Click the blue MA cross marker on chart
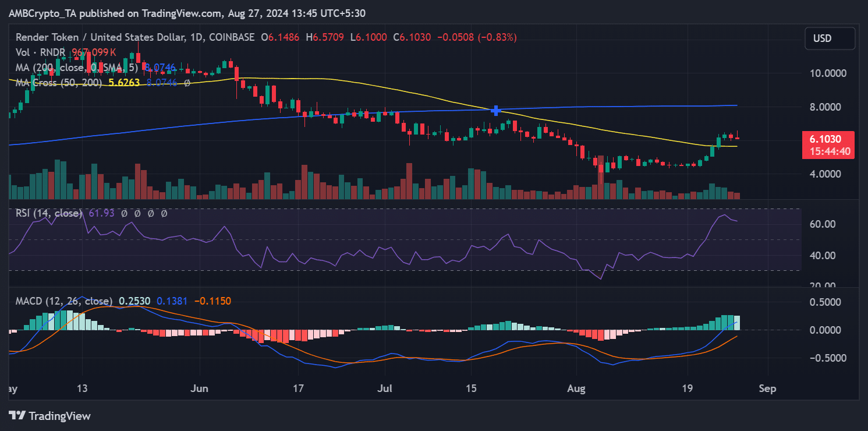The width and height of the screenshot is (868, 431). 496,110
